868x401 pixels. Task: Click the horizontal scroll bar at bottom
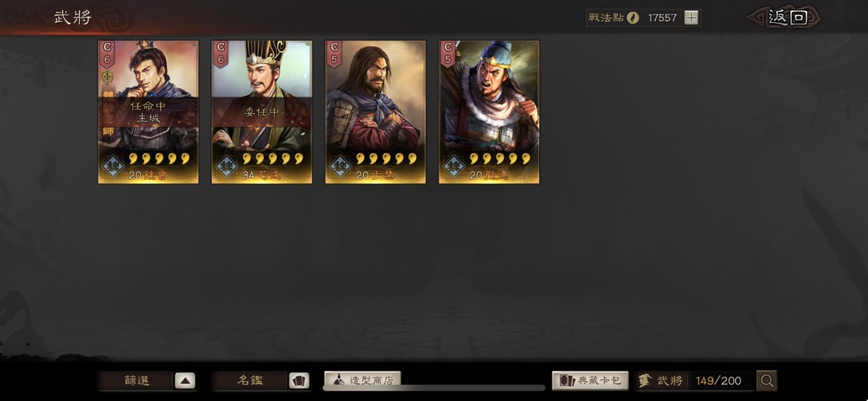point(434,387)
